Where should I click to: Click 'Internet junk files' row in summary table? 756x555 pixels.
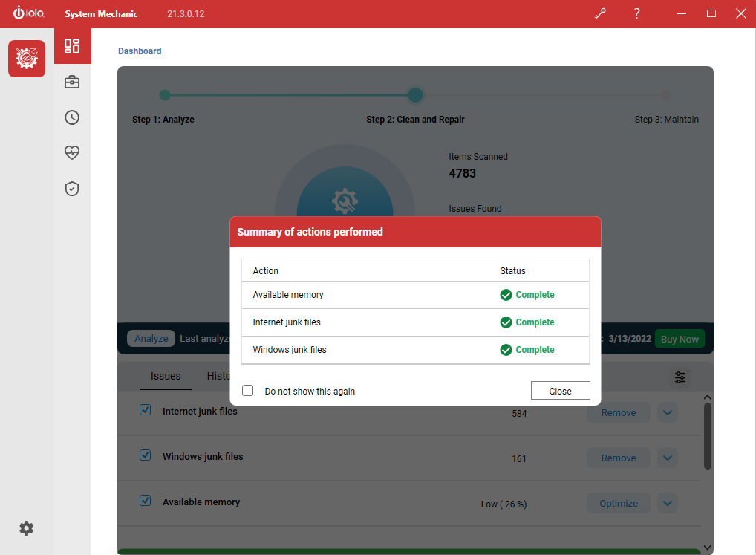(x=415, y=322)
